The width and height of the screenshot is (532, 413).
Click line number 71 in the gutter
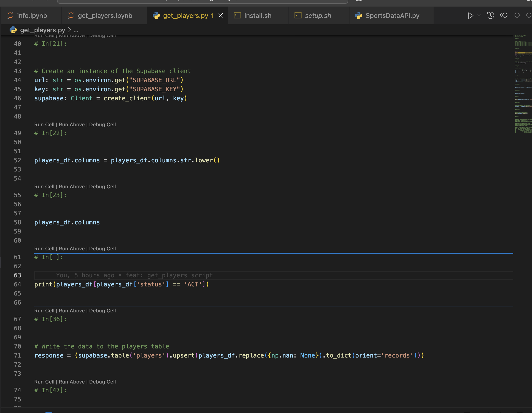(x=17, y=356)
